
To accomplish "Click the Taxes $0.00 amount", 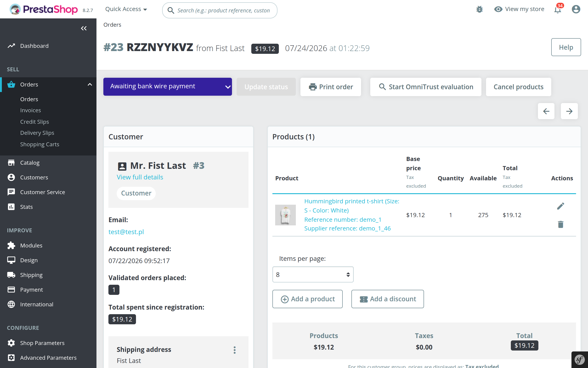I will 424,347.
